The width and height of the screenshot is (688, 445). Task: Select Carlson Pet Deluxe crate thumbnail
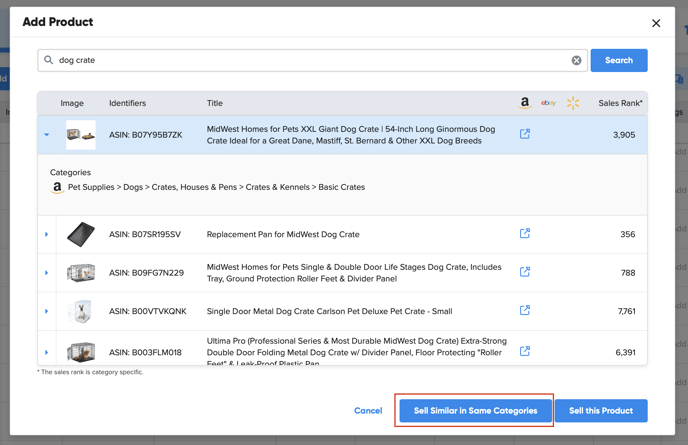tap(81, 311)
